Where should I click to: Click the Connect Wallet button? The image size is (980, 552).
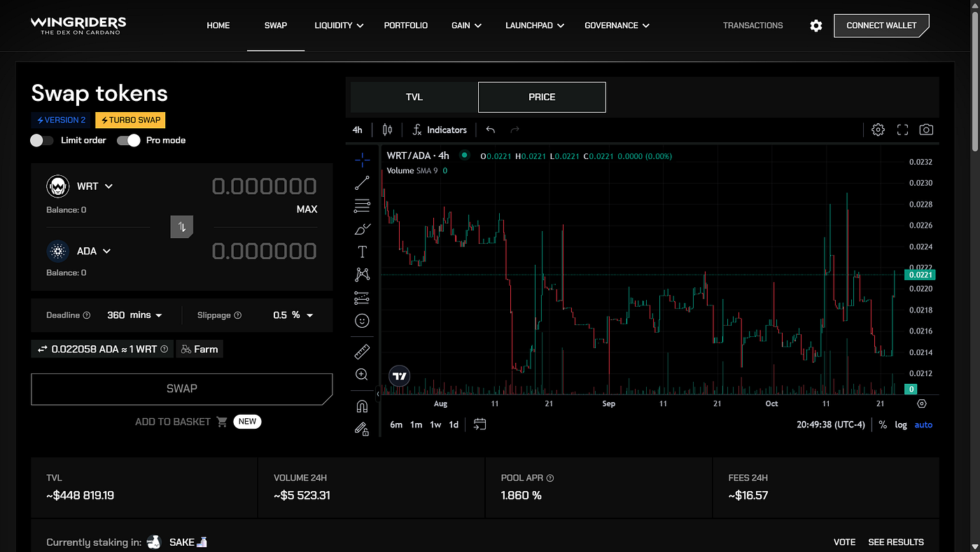[881, 25]
